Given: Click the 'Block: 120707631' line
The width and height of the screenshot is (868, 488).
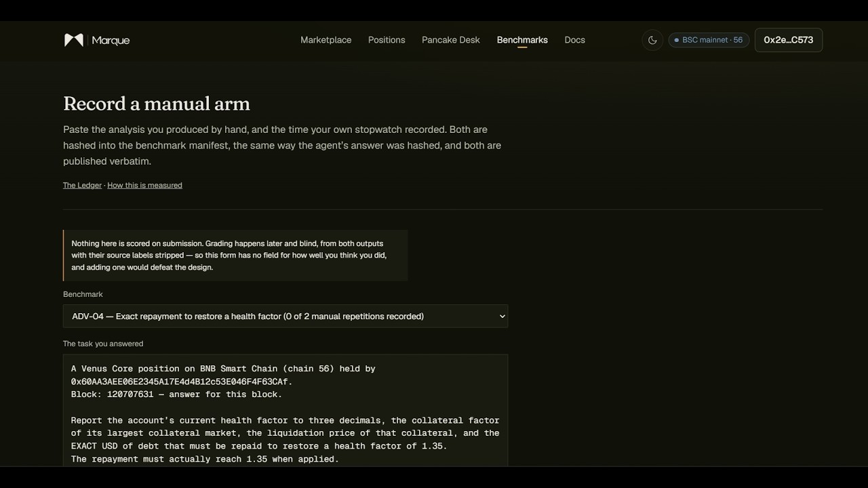Looking at the screenshot, I should [x=176, y=394].
